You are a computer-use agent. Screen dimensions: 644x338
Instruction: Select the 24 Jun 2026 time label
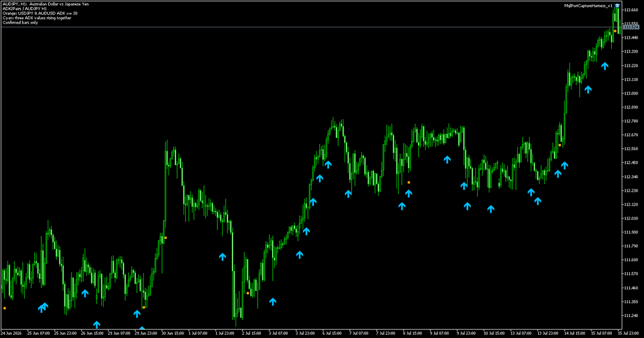click(x=11, y=333)
